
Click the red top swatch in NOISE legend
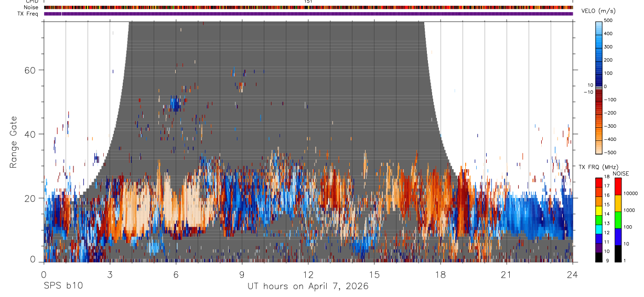tap(618, 186)
